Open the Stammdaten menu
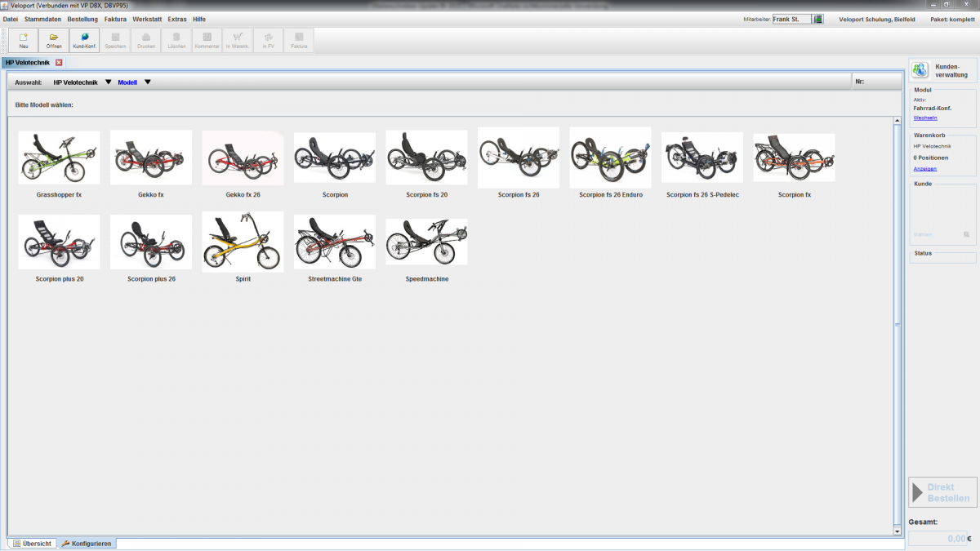 42,19
